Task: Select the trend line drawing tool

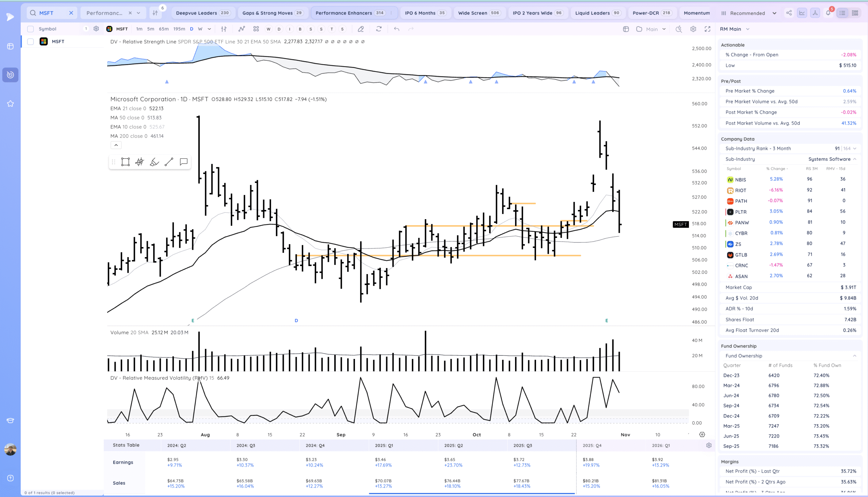Action: tap(169, 162)
